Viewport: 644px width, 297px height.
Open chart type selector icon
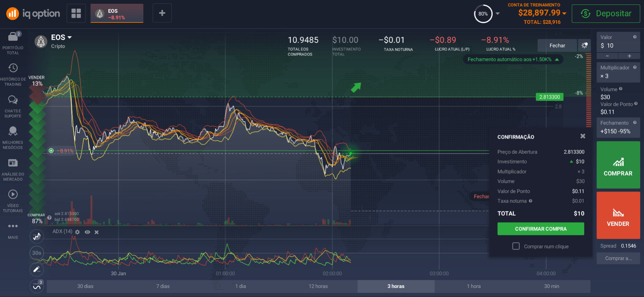pos(37,236)
